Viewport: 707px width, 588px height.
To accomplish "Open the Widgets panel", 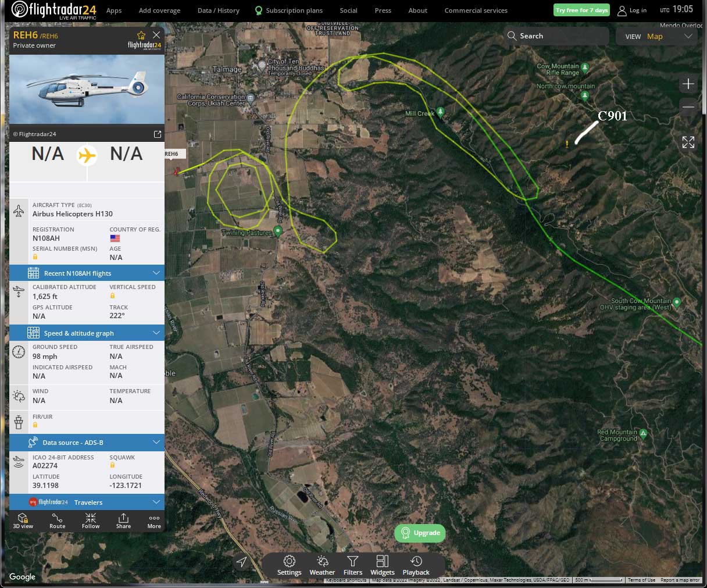I will click(x=382, y=565).
